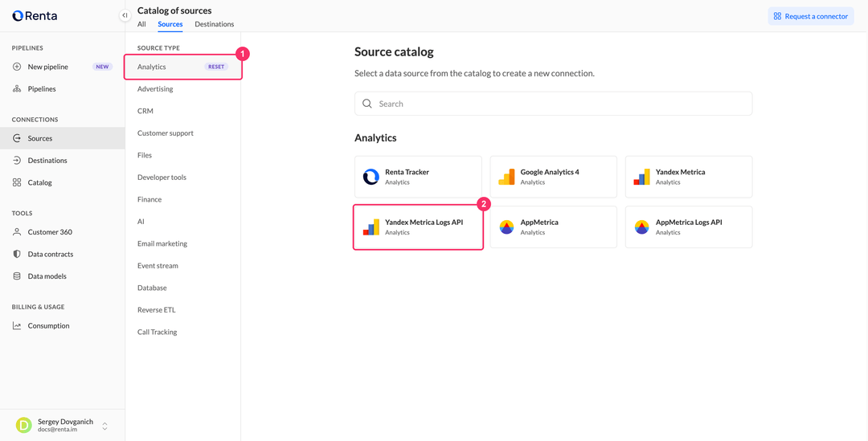Image resolution: width=868 pixels, height=441 pixels.
Task: Click the NEW badge next to New pipeline
Action: coord(102,67)
